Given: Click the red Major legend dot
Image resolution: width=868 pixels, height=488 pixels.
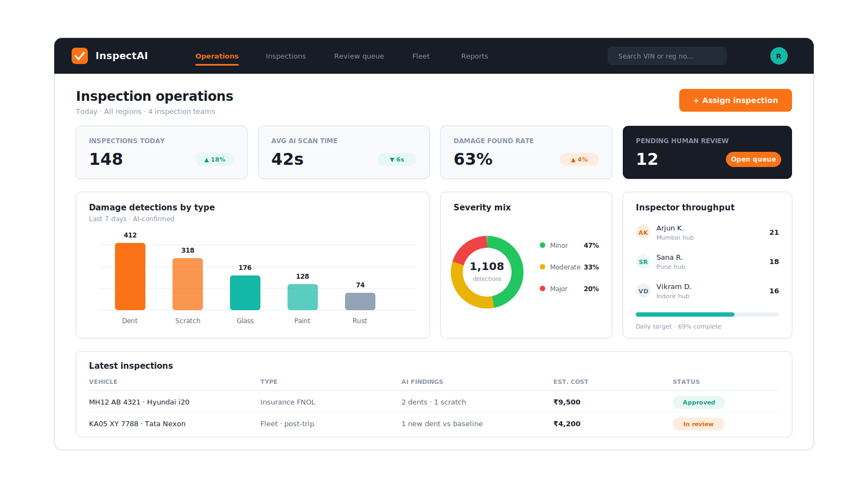Looking at the screenshot, I should (x=542, y=288).
